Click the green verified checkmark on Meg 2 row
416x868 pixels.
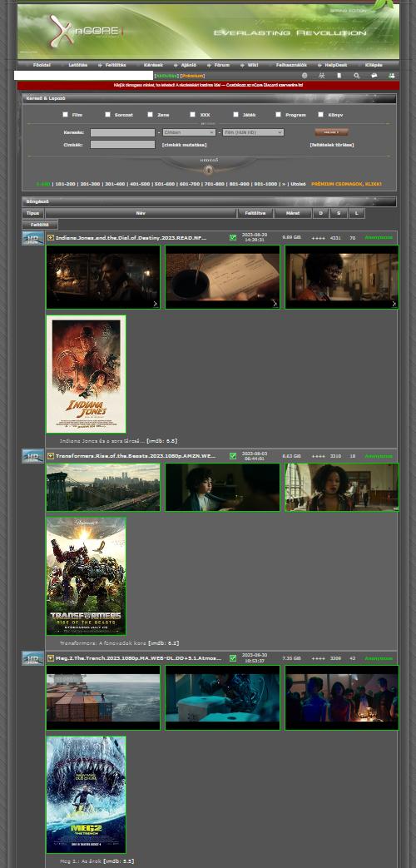(x=233, y=658)
